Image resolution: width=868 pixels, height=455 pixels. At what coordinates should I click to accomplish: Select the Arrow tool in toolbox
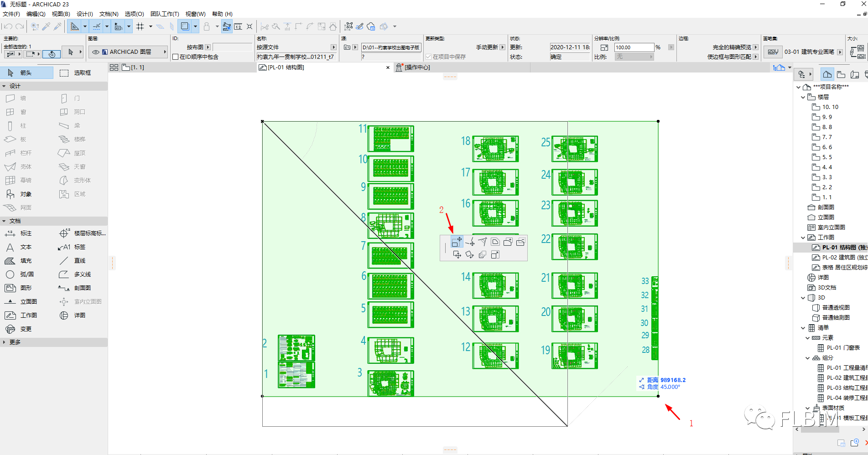pyautogui.click(x=26, y=73)
